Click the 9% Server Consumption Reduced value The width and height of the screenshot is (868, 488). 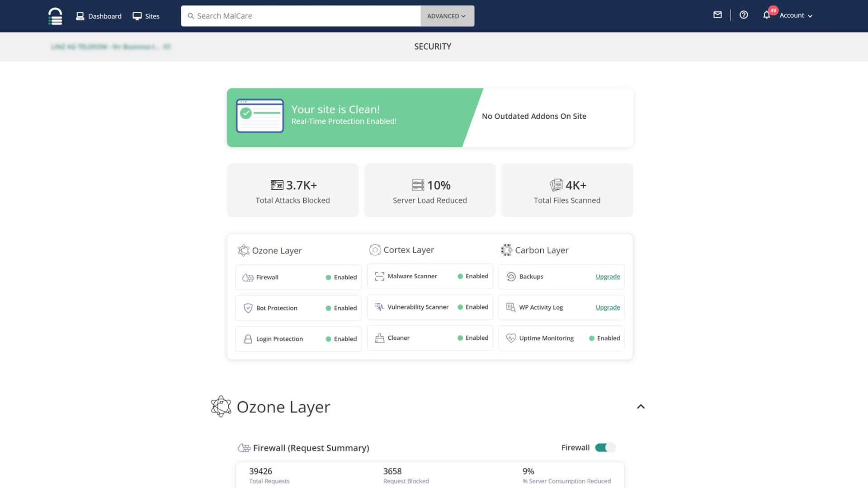[x=528, y=471]
